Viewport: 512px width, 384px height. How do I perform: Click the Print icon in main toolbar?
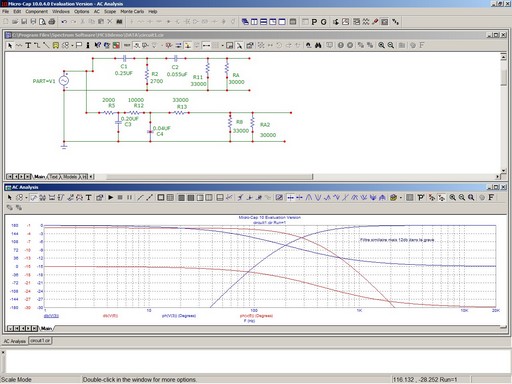pyautogui.click(x=52, y=22)
